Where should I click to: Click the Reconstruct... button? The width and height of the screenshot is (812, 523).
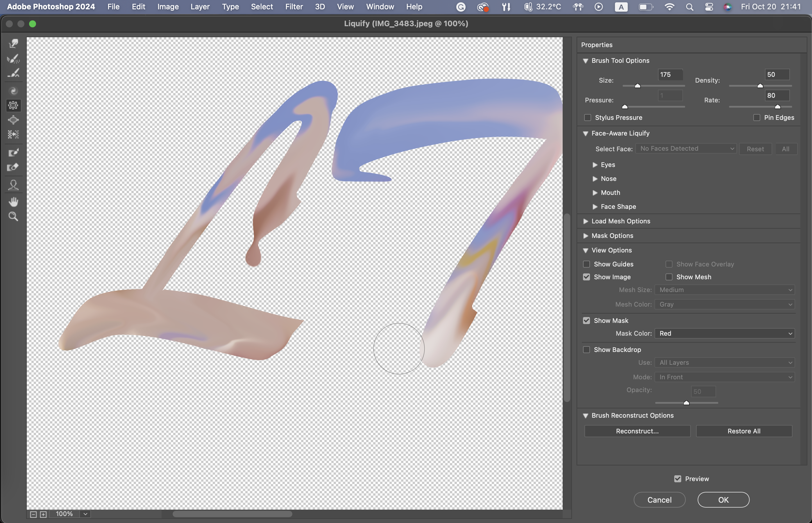pyautogui.click(x=637, y=431)
